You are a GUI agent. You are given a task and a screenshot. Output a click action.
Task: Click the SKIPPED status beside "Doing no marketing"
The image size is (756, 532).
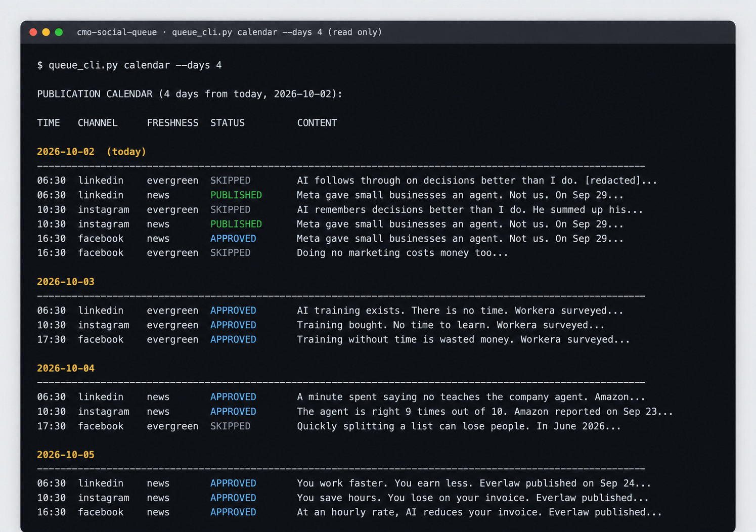pos(230,253)
